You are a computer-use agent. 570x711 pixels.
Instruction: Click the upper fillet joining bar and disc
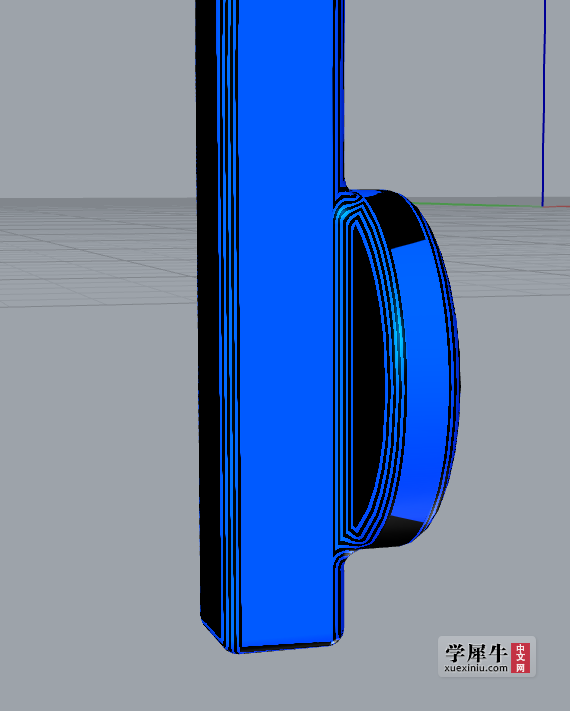coord(346,190)
